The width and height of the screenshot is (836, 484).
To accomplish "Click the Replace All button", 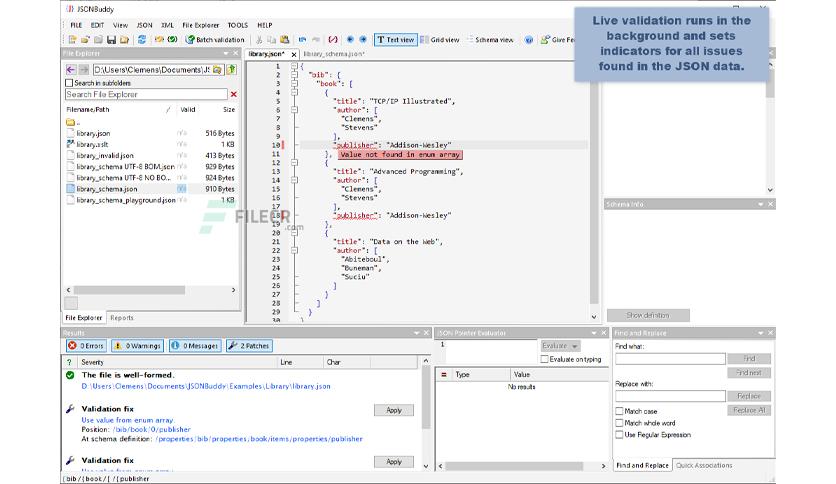I will pyautogui.click(x=749, y=410).
